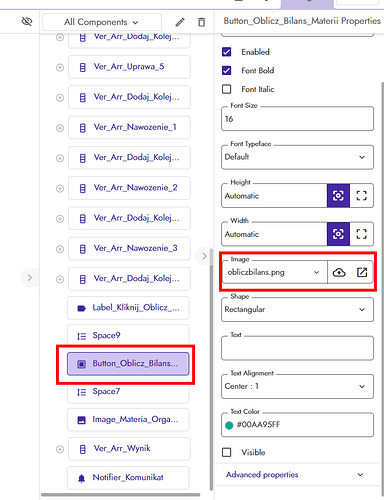Image resolution: width=384 pixels, height=500 pixels.
Task: Open the Font Typeface dropdown
Action: [297, 157]
